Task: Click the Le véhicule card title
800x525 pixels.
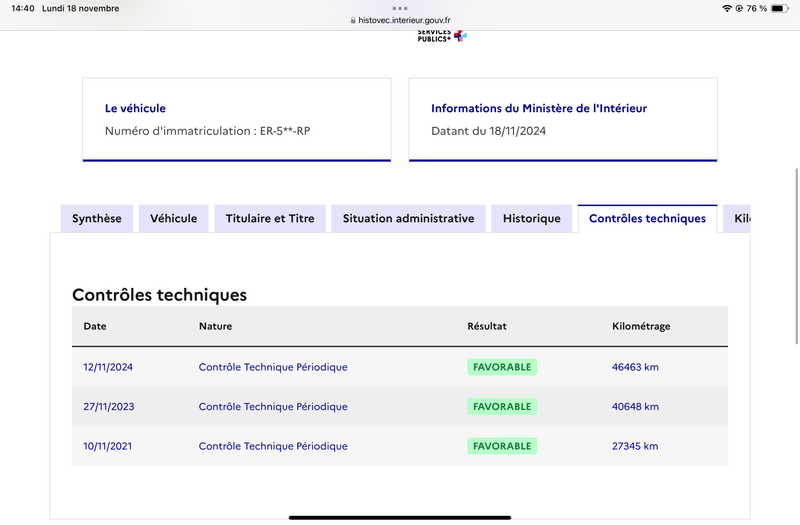Action: coord(135,108)
